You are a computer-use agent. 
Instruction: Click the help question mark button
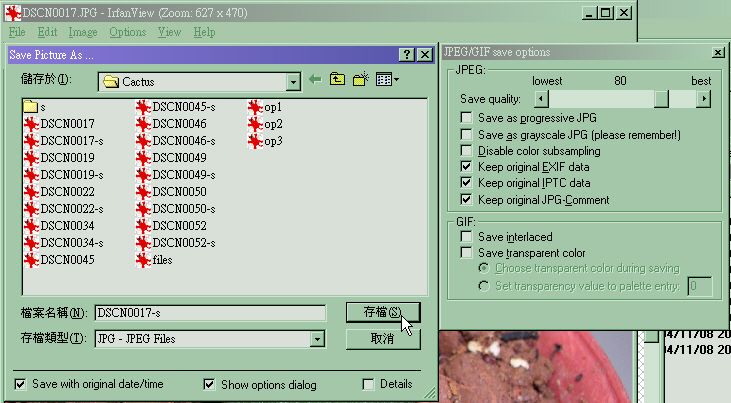pyautogui.click(x=406, y=55)
